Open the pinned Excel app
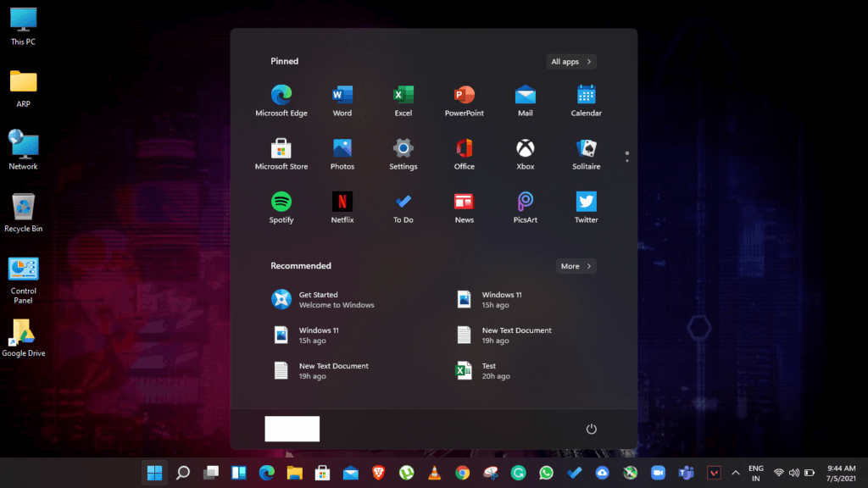This screenshot has width=868, height=488. point(403,102)
